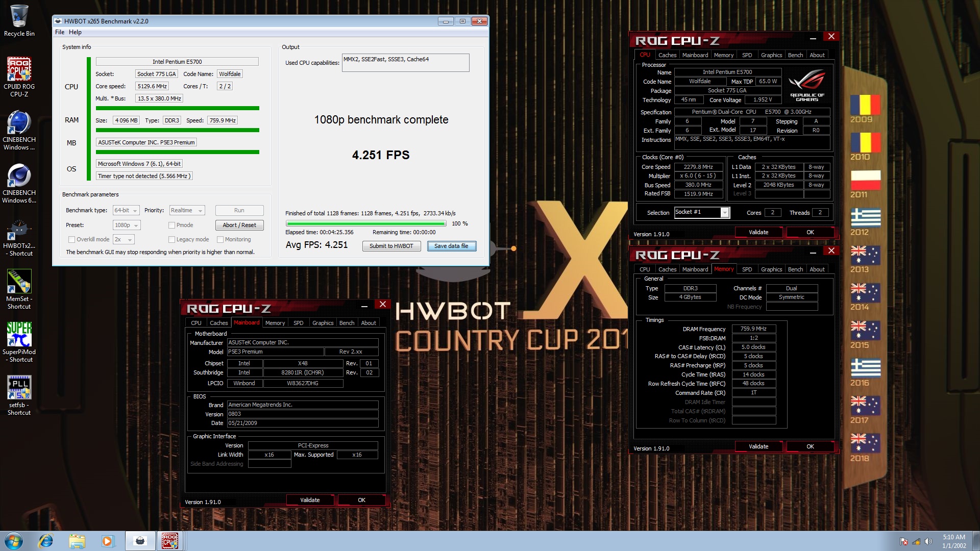
Task: Open the CINEBENCH Windows 6... desktop icon
Action: [x=19, y=184]
